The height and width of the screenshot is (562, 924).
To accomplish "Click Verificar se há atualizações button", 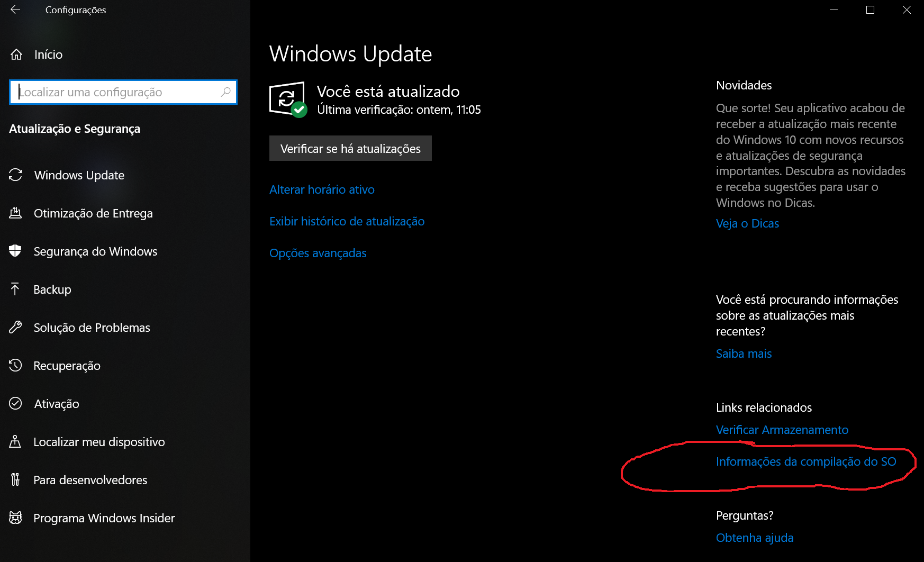I will point(350,149).
